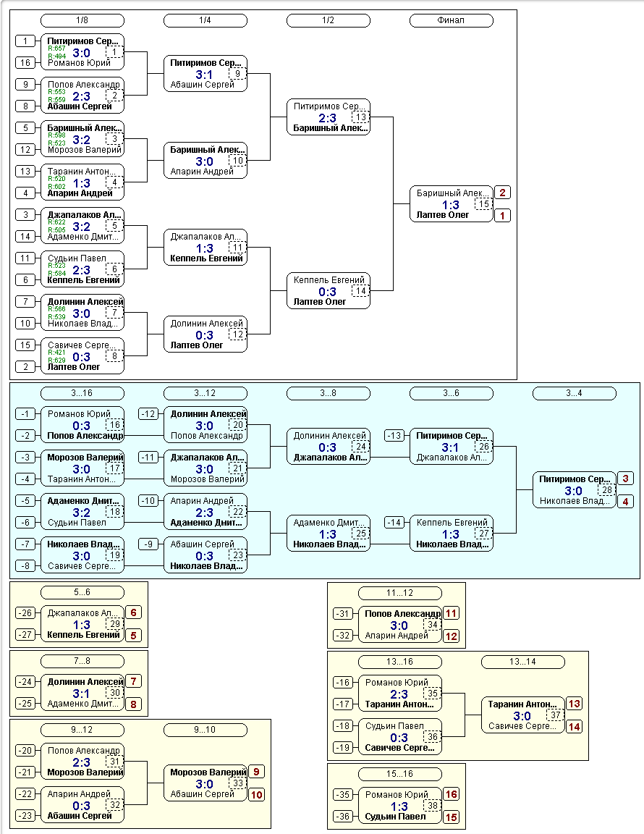
Task: Select place badge 3 beside Питиримов
Action: pos(625,479)
